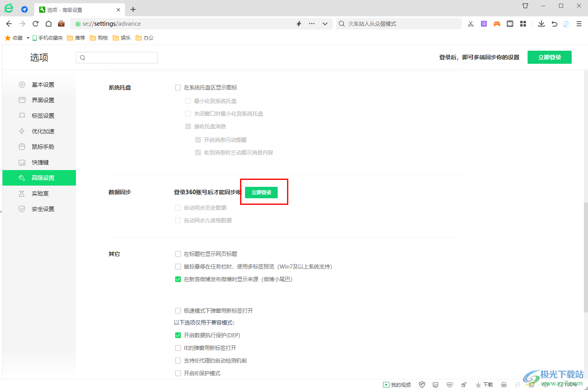Open the 娱乐 bookmarks folder
The height and width of the screenshot is (390, 588).
click(122, 38)
